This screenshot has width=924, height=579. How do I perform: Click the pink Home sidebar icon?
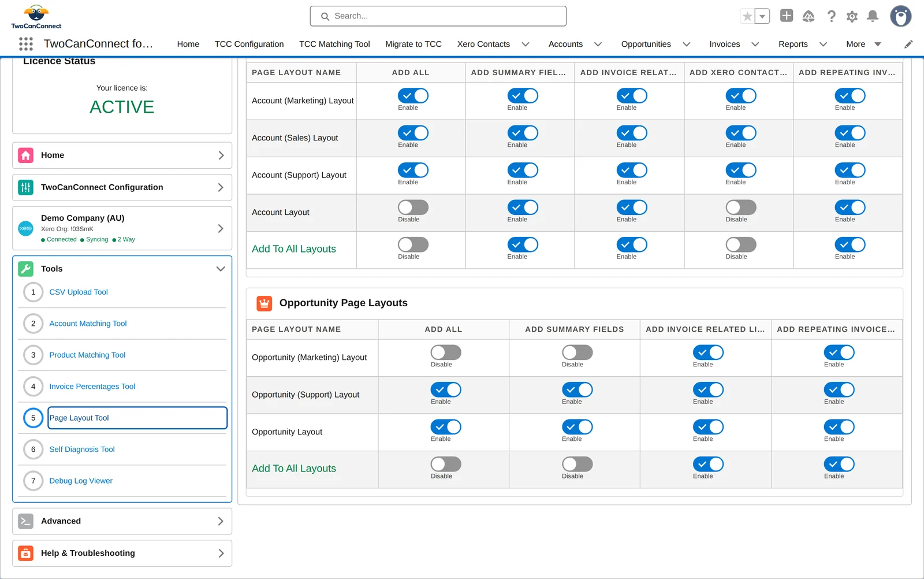[x=26, y=155]
